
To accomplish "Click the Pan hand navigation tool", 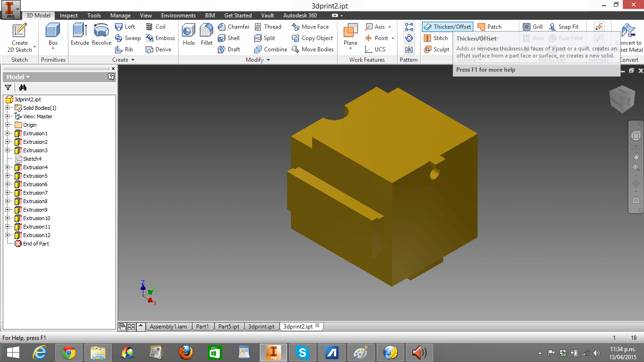I will (x=636, y=155).
